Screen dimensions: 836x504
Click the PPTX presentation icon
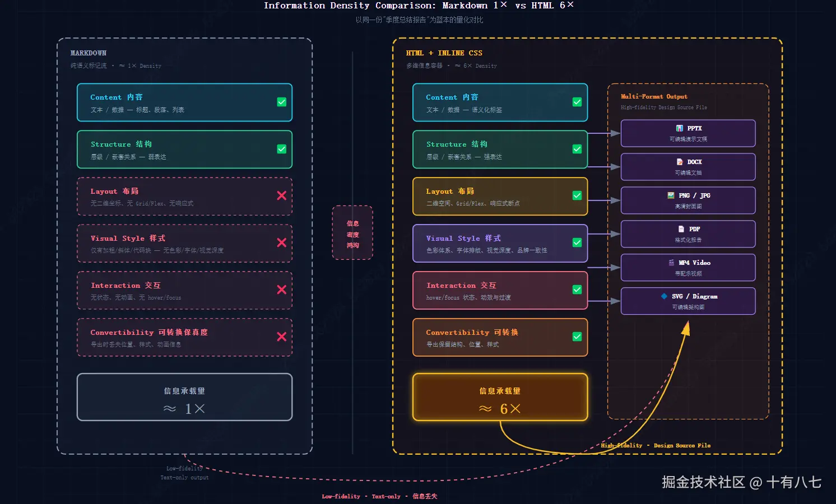click(x=679, y=128)
